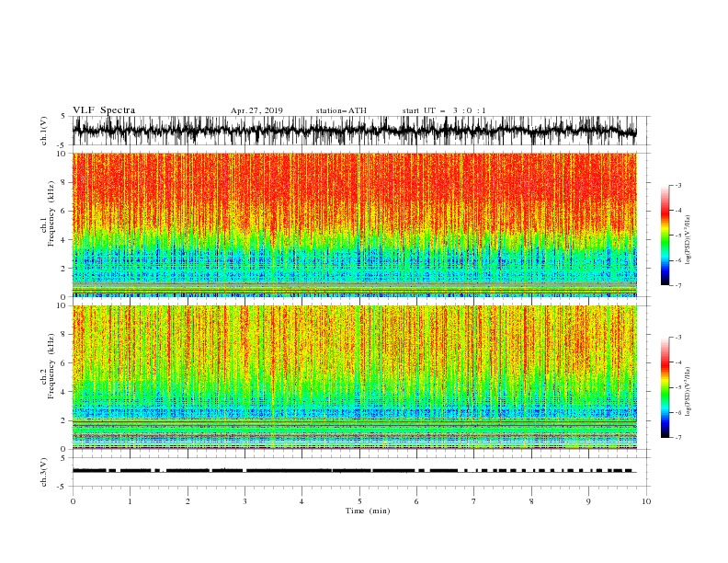Click time axis tick label "1"
This screenshot has height=563, width=728.
(130, 501)
